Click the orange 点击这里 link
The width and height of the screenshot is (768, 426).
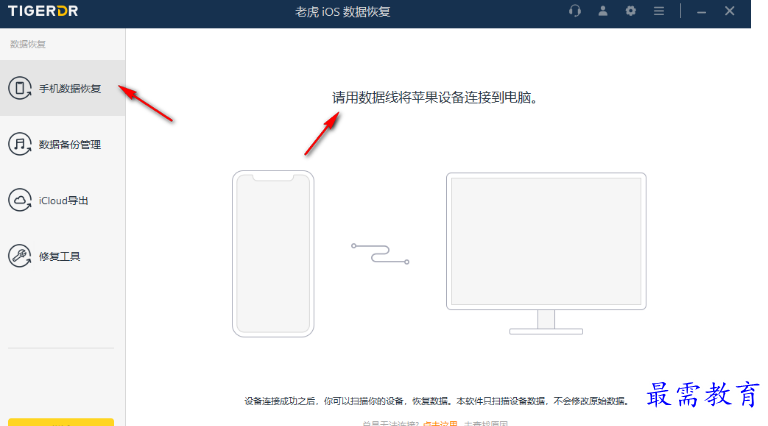click(440, 423)
